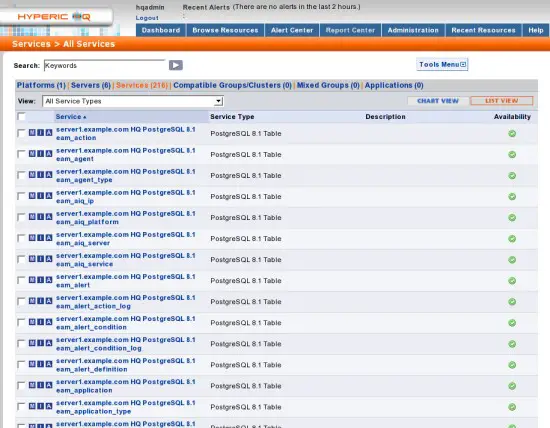This screenshot has width=550, height=428.
Task: Check the eam_aiq_platform row checkbox
Action: click(x=21, y=218)
